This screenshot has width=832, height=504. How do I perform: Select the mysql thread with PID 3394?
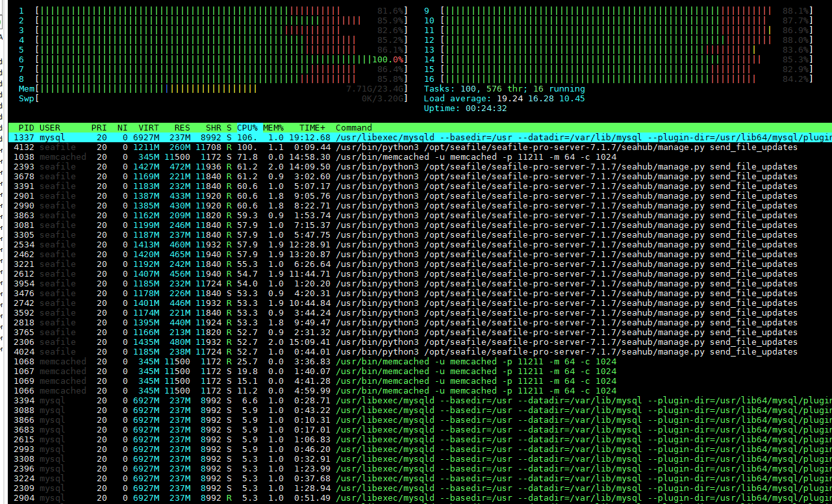[416, 401]
